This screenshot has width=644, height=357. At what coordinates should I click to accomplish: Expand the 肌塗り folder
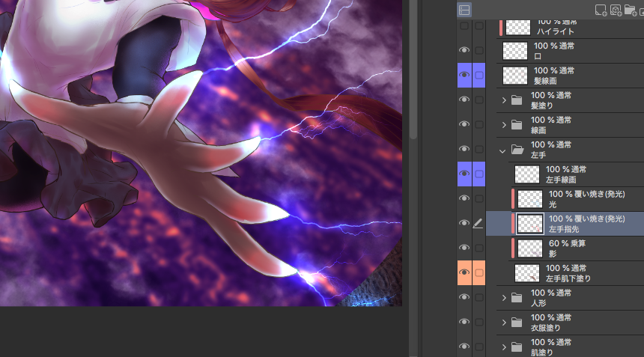(x=504, y=347)
